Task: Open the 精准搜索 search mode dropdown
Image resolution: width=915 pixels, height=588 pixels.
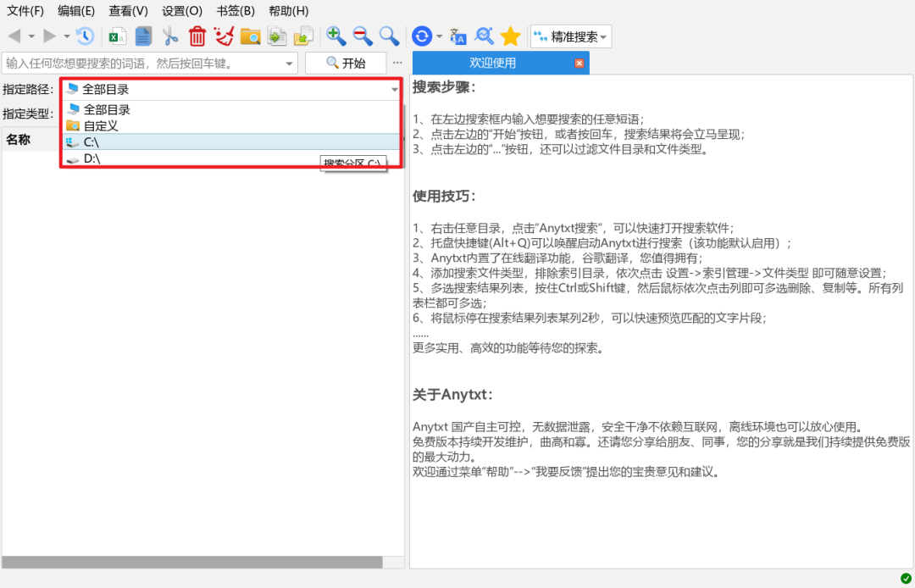Action: point(571,36)
